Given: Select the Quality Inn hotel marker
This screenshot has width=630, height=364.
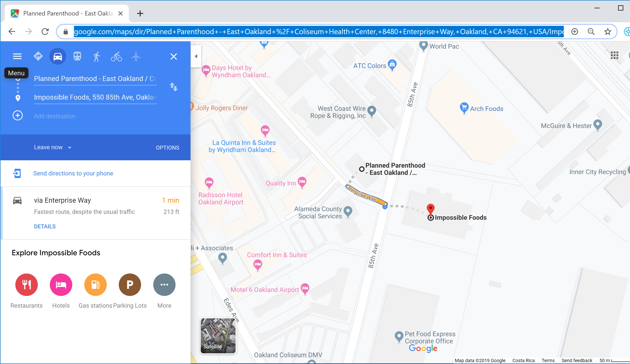Looking at the screenshot, I should coord(302,182).
